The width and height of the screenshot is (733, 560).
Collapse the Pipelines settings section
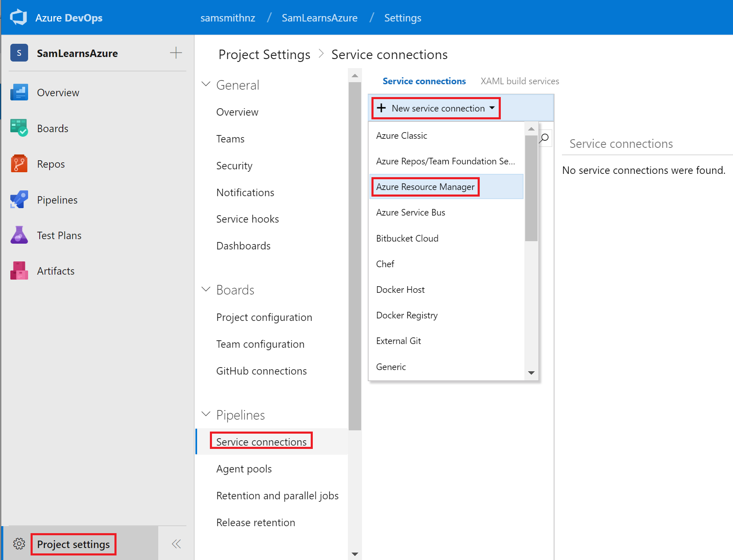[206, 414]
